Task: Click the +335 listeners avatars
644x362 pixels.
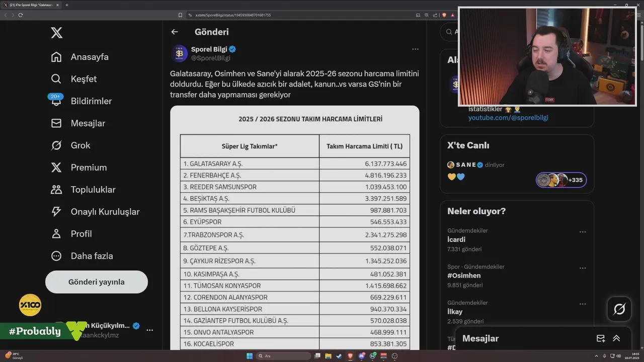Action: [561, 180]
